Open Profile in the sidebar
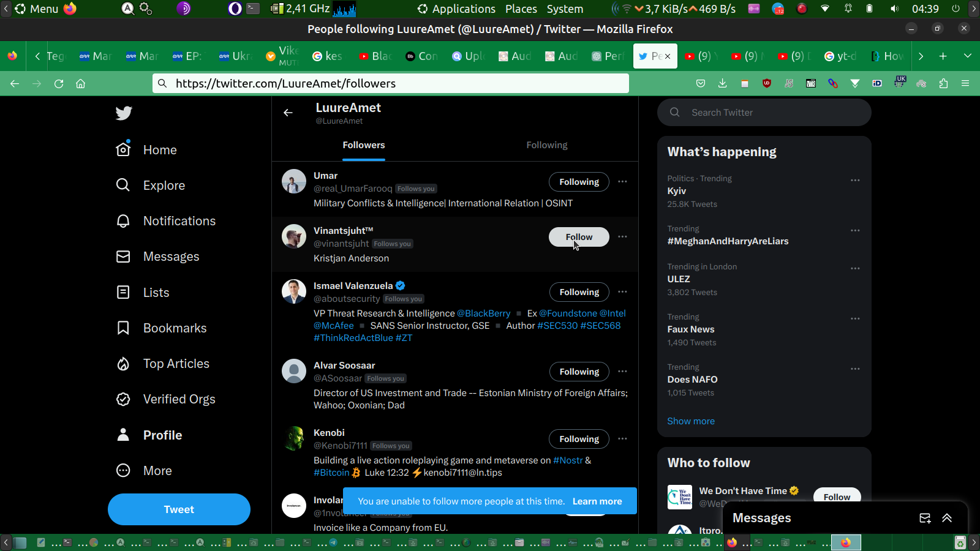This screenshot has height=551, width=980. [149, 435]
